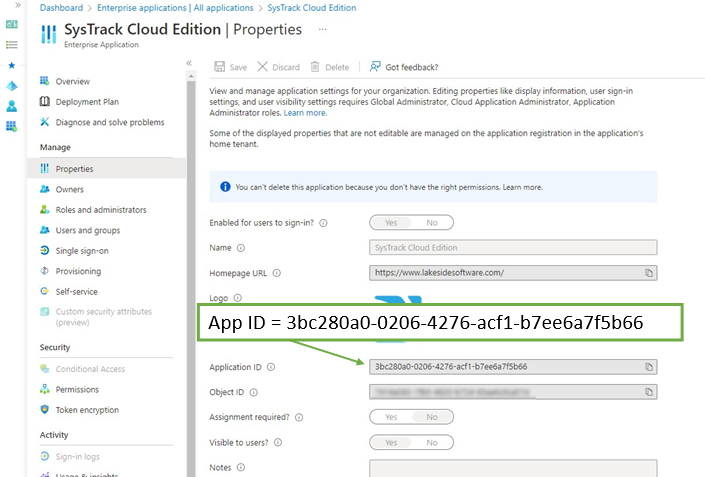Click Discard in the toolbar
Screen dimensions: 705x477
(x=278, y=67)
